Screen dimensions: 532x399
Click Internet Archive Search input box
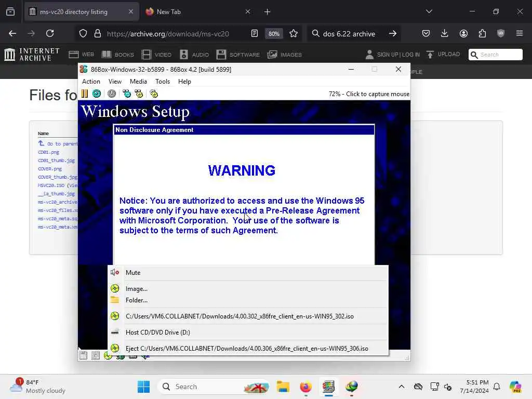point(496,55)
